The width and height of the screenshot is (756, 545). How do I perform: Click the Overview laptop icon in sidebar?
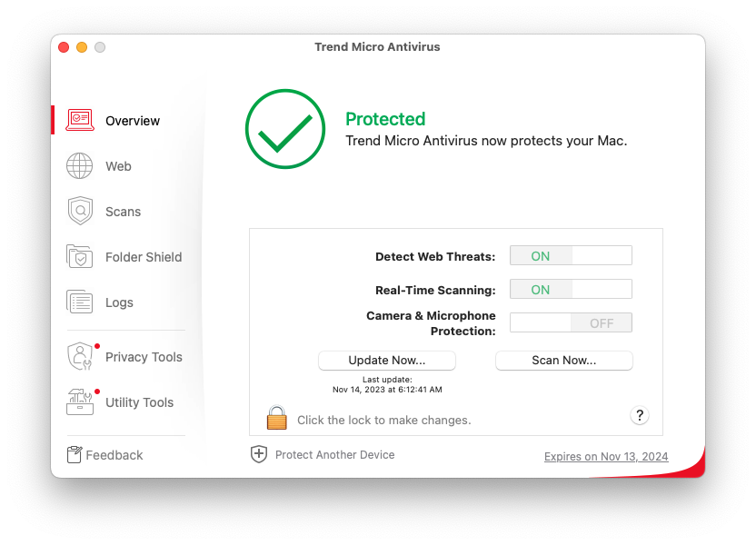tap(80, 120)
